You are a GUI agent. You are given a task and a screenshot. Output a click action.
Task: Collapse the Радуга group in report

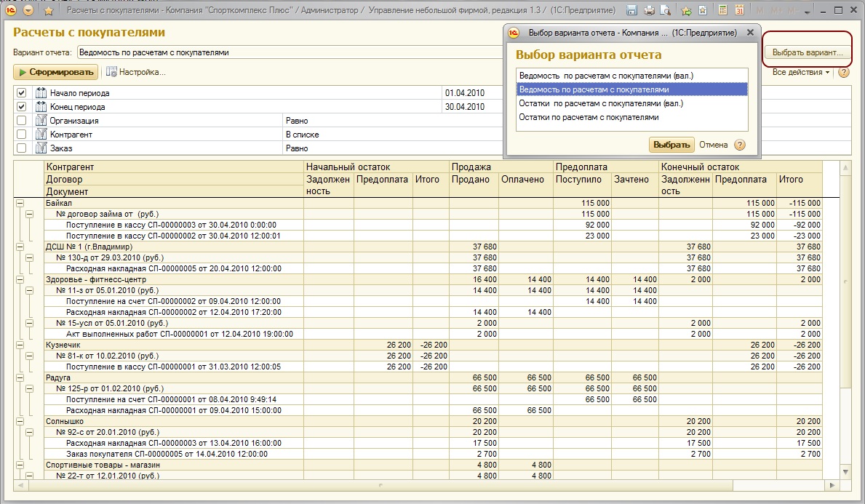pos(20,378)
